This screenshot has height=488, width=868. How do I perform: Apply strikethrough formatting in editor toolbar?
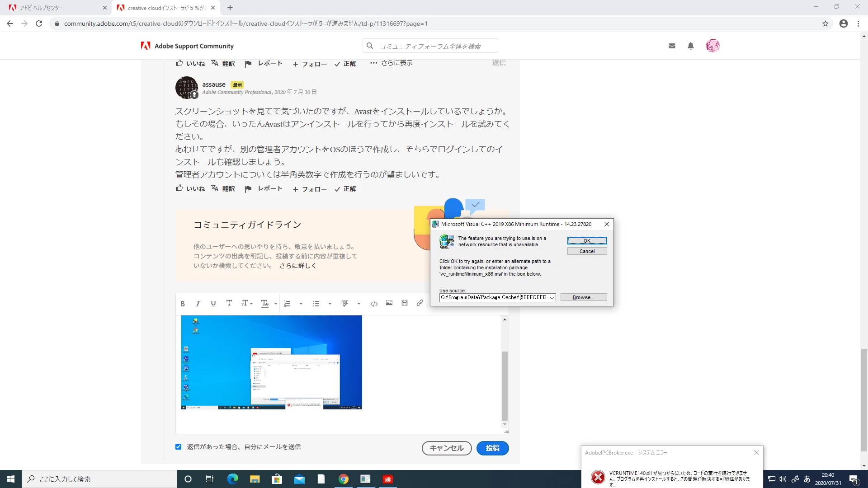coord(229,303)
